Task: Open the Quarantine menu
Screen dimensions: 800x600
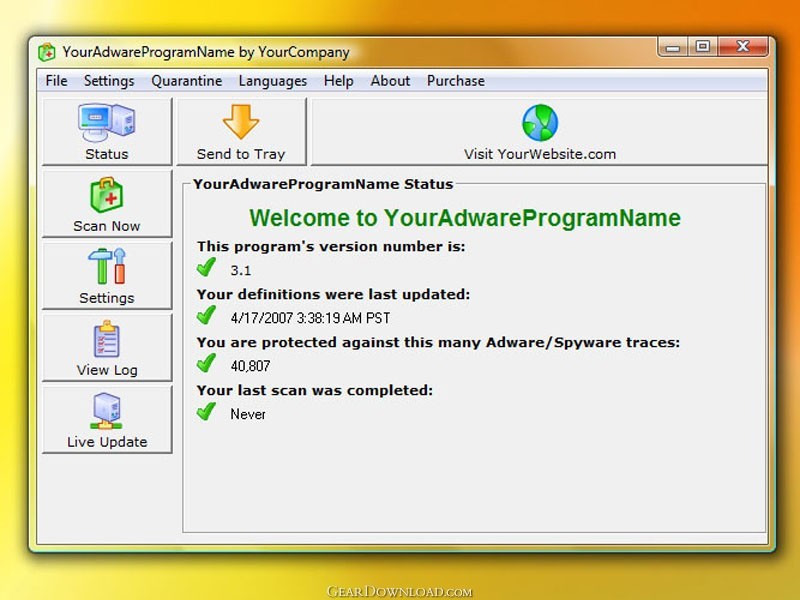Action: tap(187, 81)
